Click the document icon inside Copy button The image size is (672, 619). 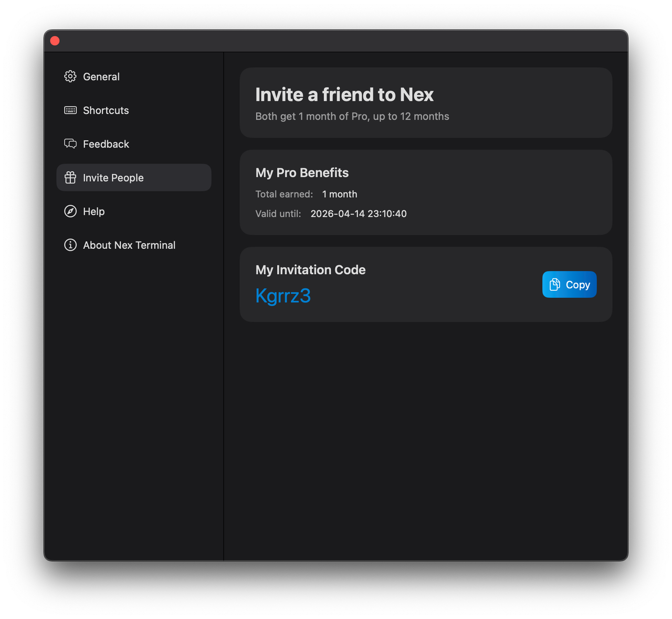coord(554,285)
